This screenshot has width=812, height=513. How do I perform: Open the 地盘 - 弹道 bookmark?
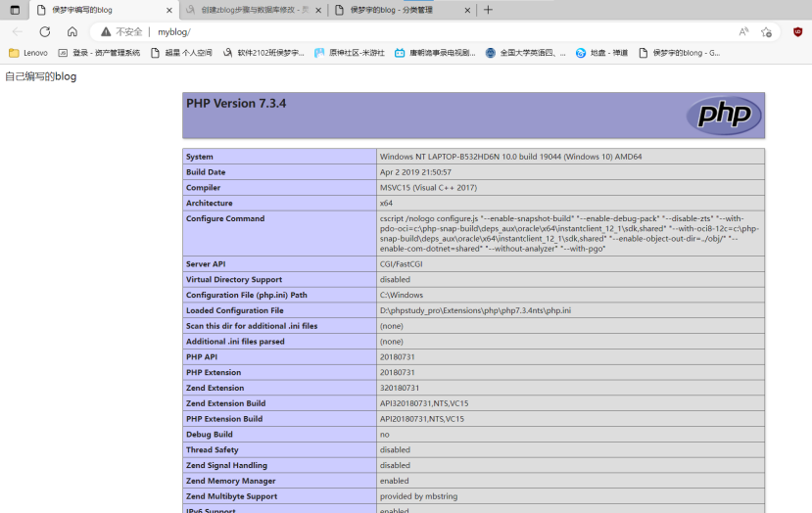601,53
